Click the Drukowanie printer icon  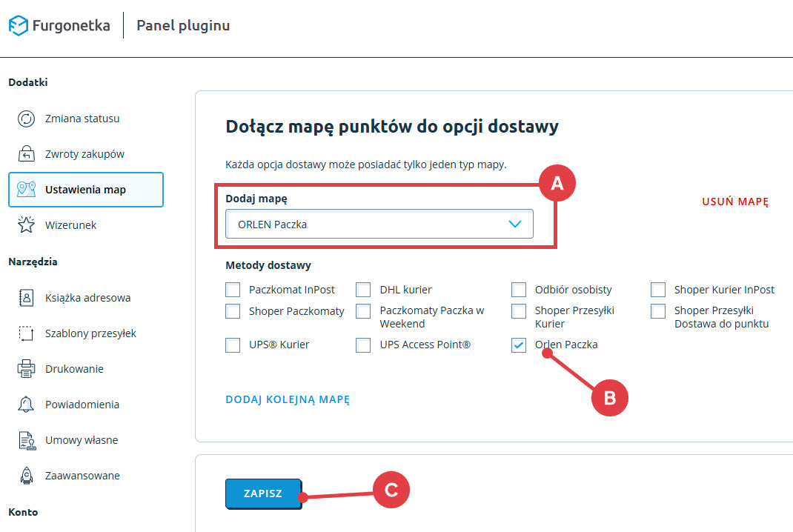pyautogui.click(x=27, y=369)
